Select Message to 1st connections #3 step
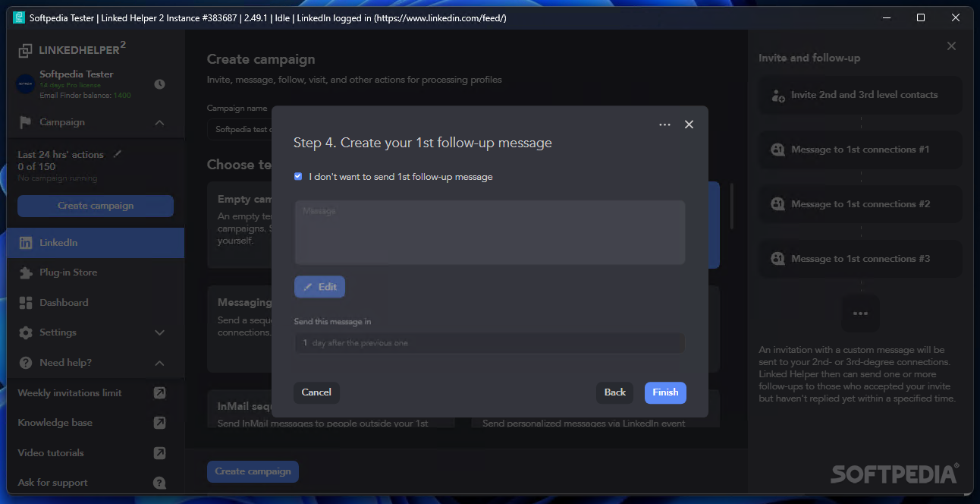Image resolution: width=980 pixels, height=504 pixels. (860, 260)
